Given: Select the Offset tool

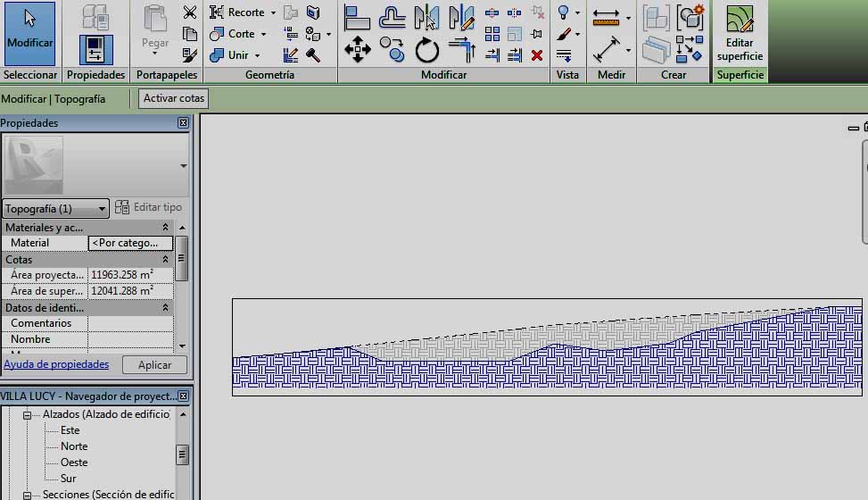Looking at the screenshot, I should tap(393, 17).
